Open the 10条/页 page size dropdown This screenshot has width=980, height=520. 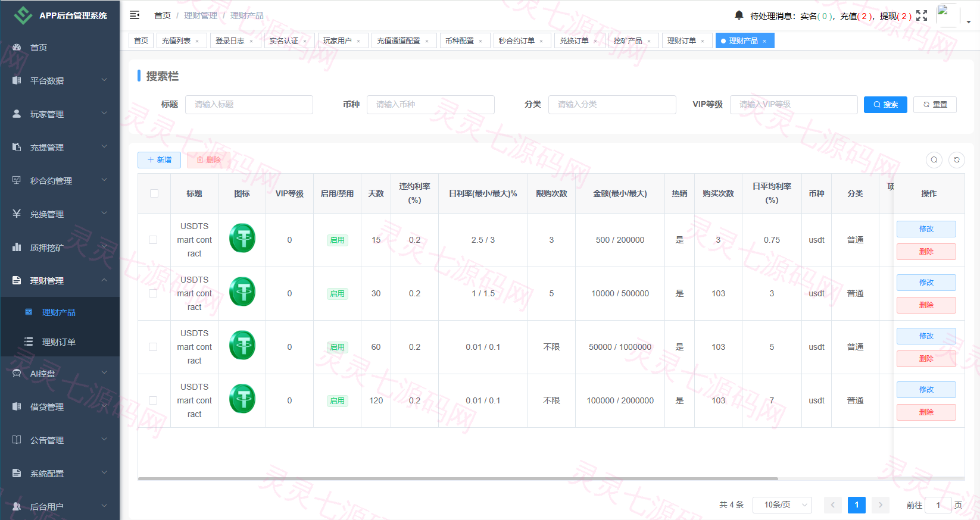[x=782, y=505]
